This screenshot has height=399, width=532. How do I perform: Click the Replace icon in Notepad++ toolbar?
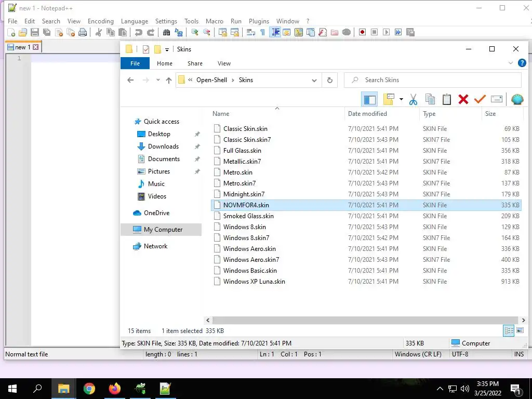click(x=179, y=32)
